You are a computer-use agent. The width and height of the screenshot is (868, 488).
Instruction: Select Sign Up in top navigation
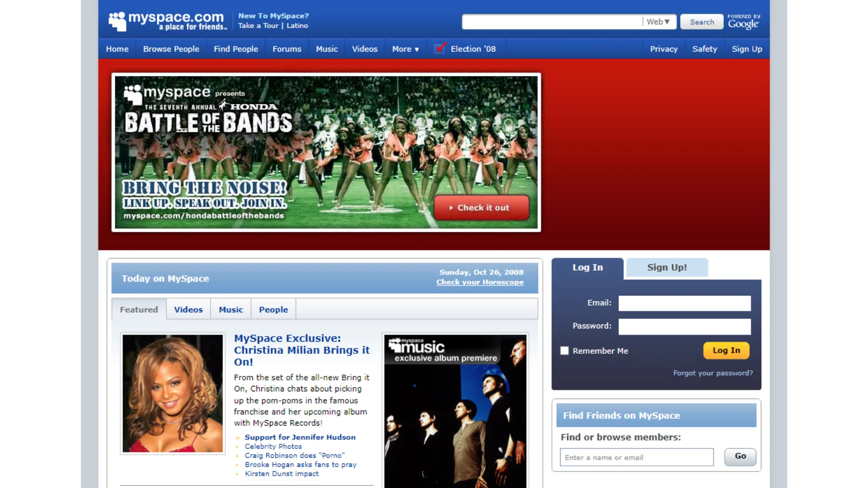coord(747,49)
